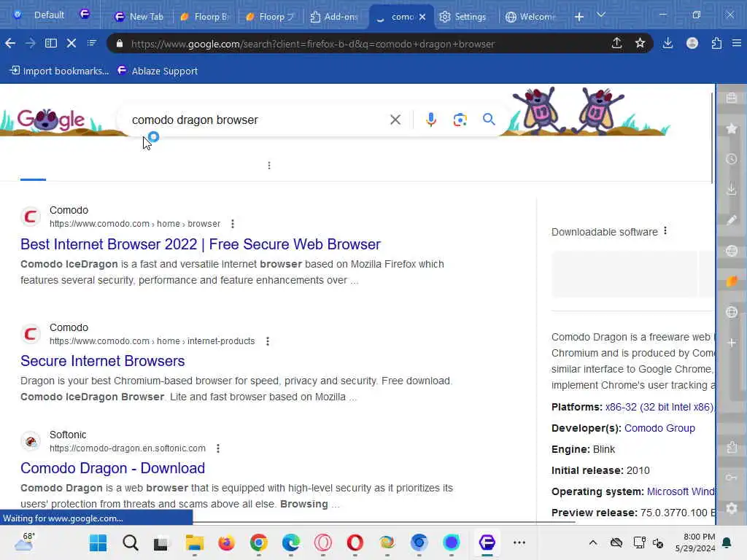
Task: Launch Microsoft Edge from the taskbar
Action: click(290, 542)
